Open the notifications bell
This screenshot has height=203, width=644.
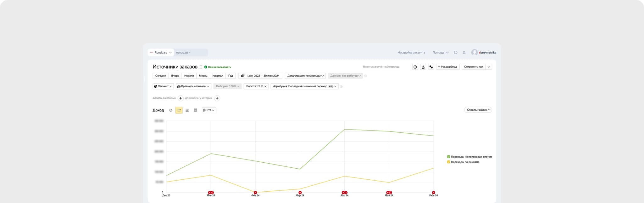tap(464, 53)
